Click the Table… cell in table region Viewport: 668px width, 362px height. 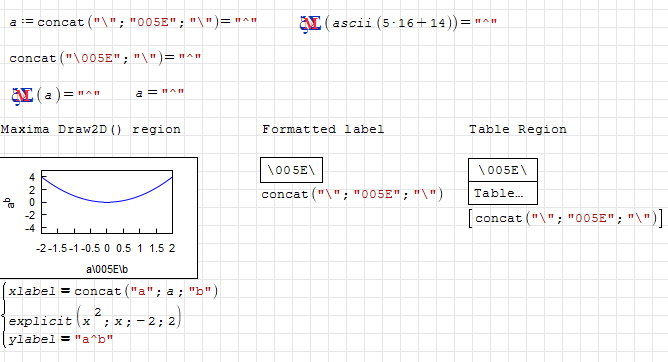[x=503, y=193]
